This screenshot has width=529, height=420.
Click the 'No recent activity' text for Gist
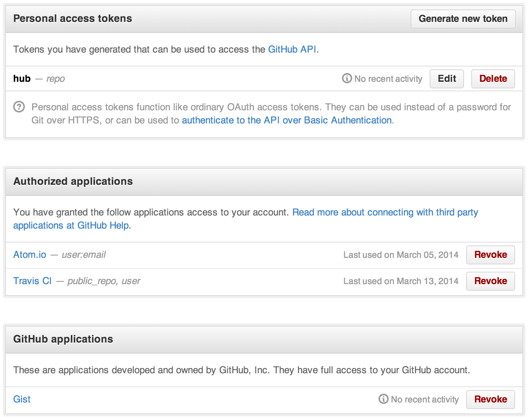425,400
